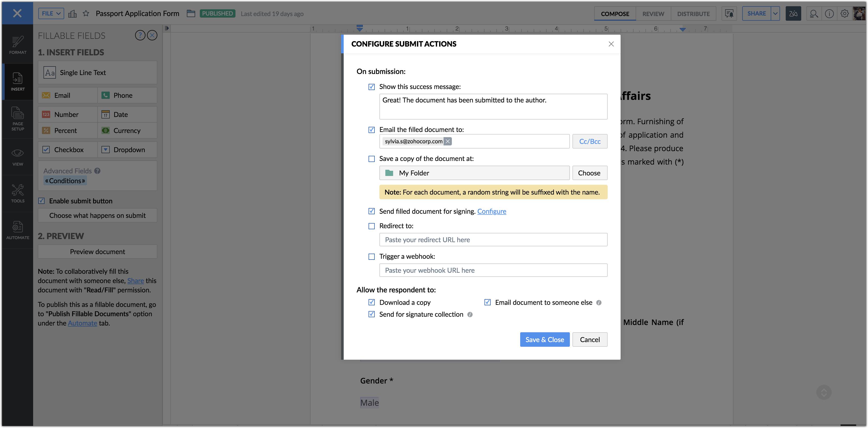This screenshot has height=428, width=868.
Task: Open the Automate sidebar panel
Action: click(18, 230)
